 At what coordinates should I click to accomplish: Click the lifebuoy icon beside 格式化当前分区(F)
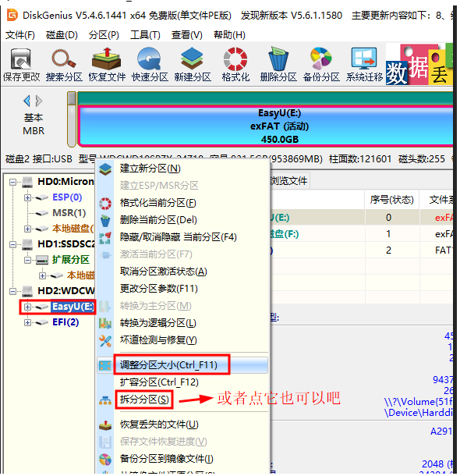coord(105,203)
